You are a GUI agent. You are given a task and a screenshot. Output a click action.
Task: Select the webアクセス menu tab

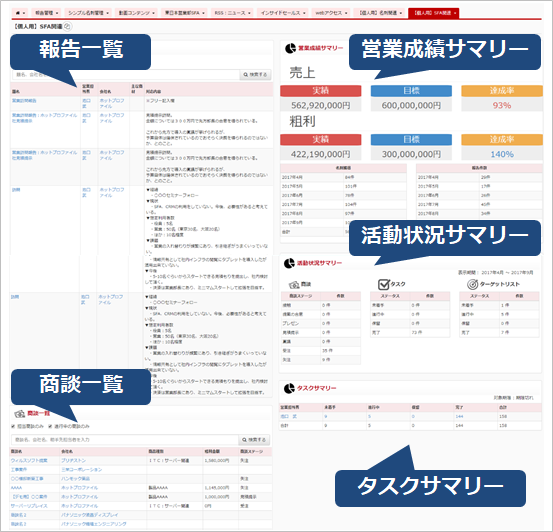pos(331,13)
